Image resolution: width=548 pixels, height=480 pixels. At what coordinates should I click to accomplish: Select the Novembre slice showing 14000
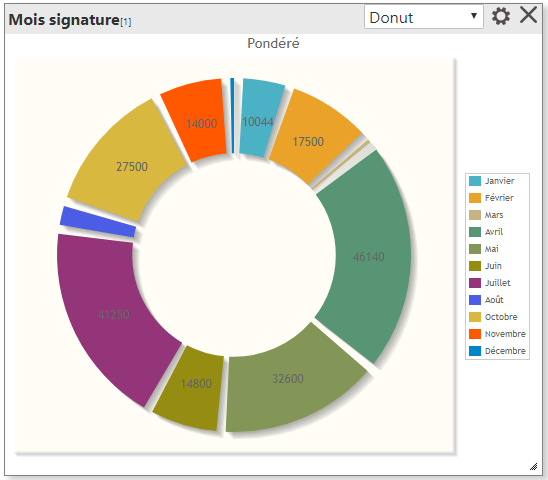(197, 119)
